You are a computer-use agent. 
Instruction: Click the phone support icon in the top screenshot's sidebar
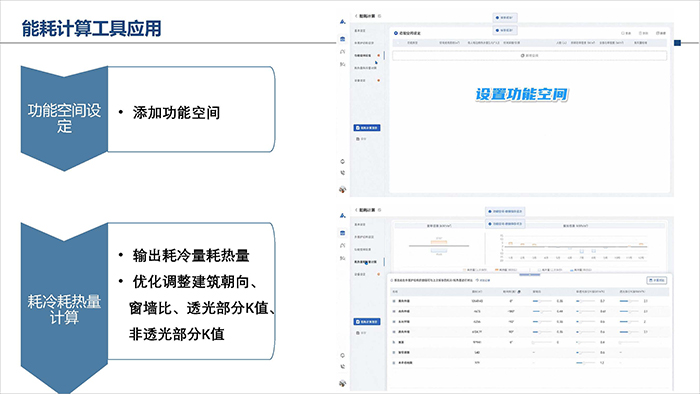[342, 173]
